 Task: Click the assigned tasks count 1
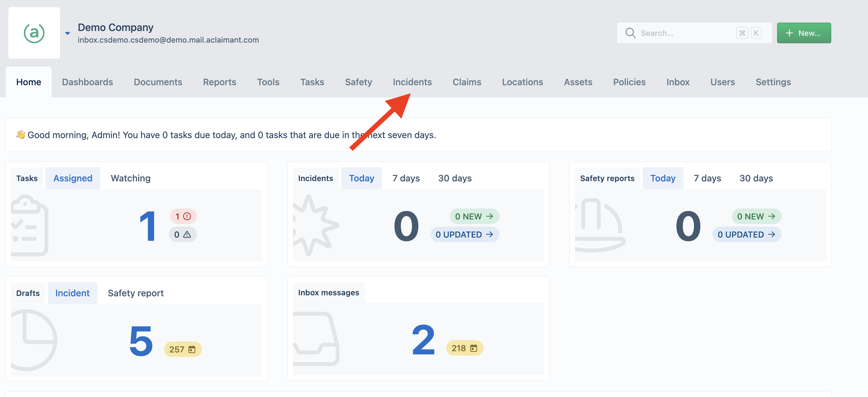147,226
